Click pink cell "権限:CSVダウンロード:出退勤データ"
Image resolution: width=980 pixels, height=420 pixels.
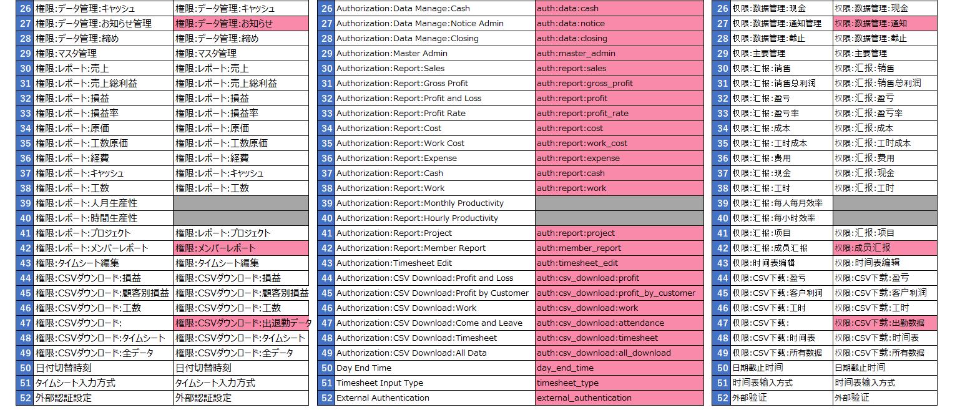(241, 323)
